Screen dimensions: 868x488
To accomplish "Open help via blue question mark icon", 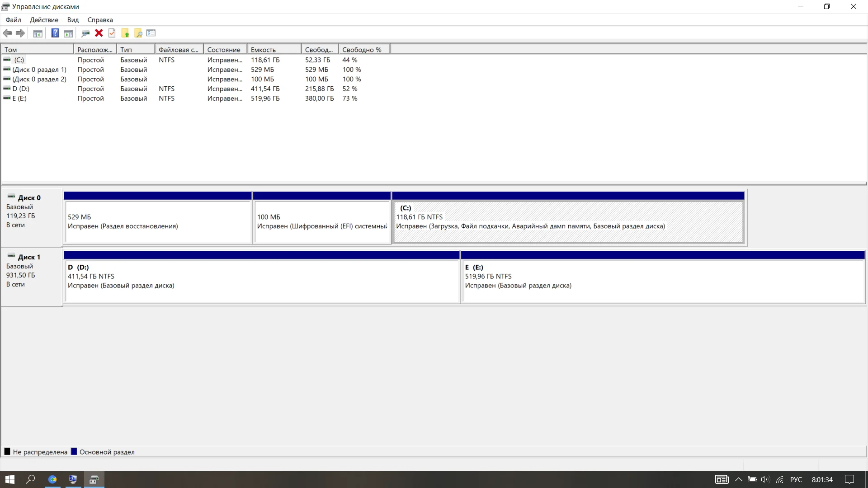I will (x=55, y=33).
